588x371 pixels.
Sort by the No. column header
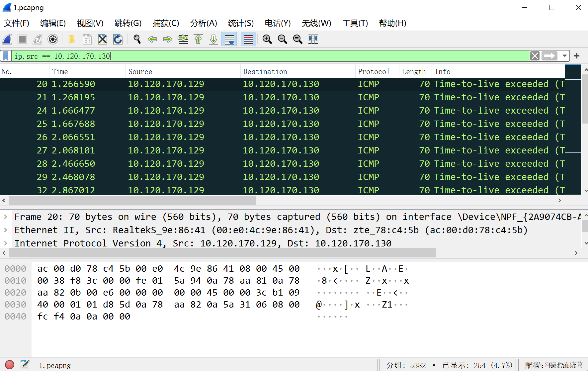[x=25, y=71]
